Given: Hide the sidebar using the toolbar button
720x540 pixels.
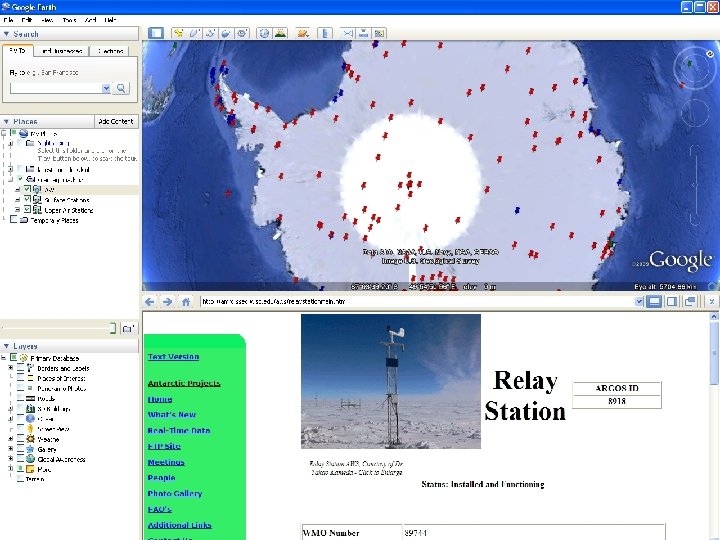Looking at the screenshot, I should (156, 33).
